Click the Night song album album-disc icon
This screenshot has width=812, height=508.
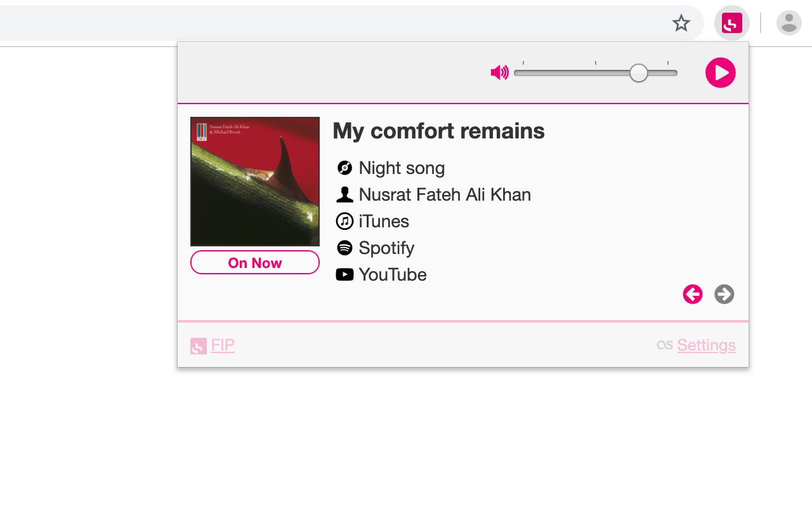tap(344, 168)
